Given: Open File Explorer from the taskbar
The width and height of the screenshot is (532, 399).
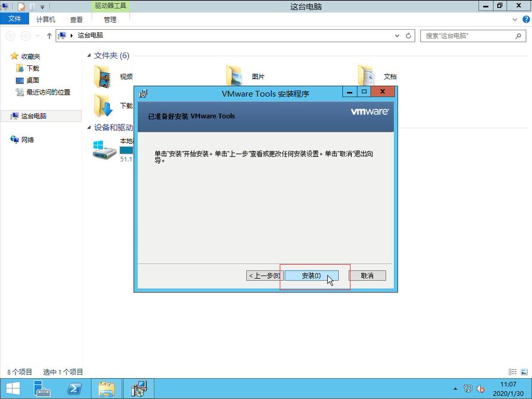Looking at the screenshot, I should (106, 389).
